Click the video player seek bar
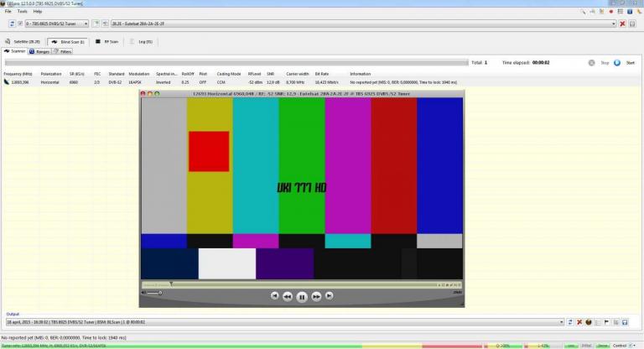 click(x=302, y=284)
